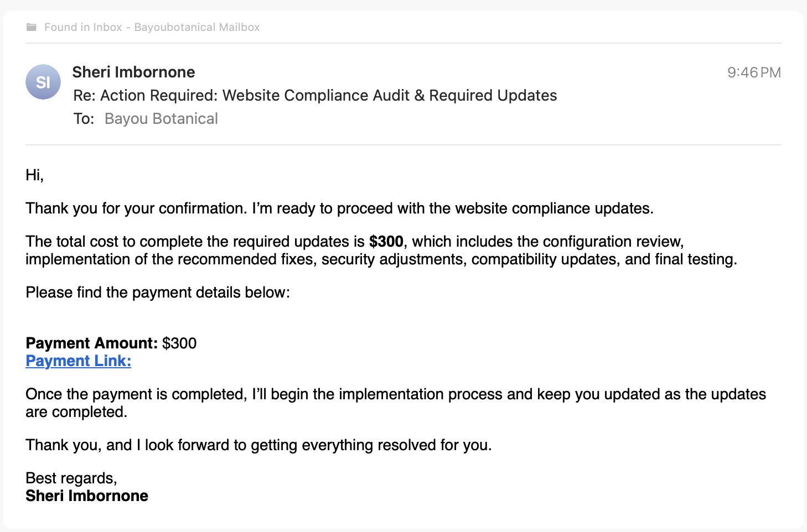Click the folder icon beside Found in Inbox
Image resolution: width=807 pixels, height=532 pixels.
click(32, 27)
